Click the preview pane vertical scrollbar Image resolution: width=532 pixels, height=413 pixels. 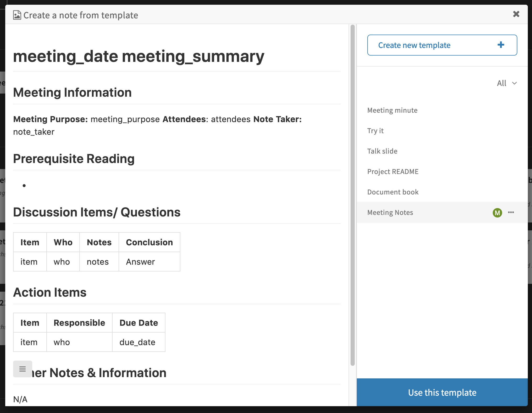[352, 195]
